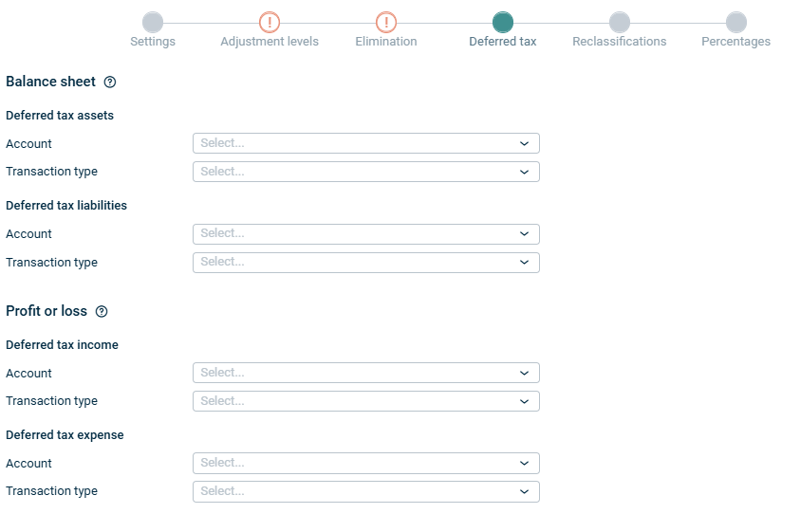800x532 pixels.
Task: Open Profit or loss help icon
Action: click(x=102, y=312)
